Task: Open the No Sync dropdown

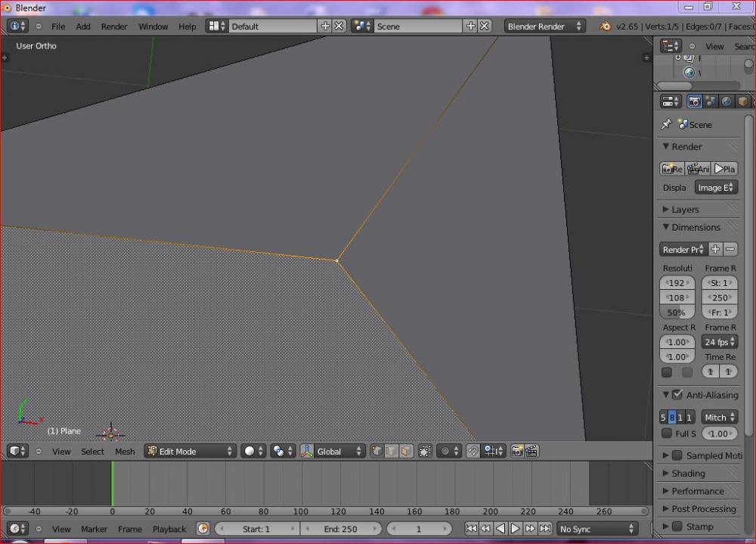Action: [x=597, y=529]
